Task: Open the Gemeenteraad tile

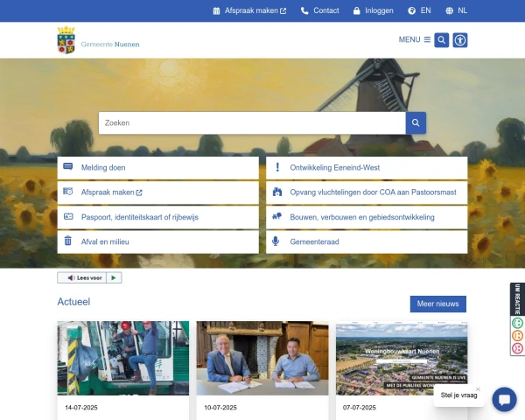Action: (367, 241)
